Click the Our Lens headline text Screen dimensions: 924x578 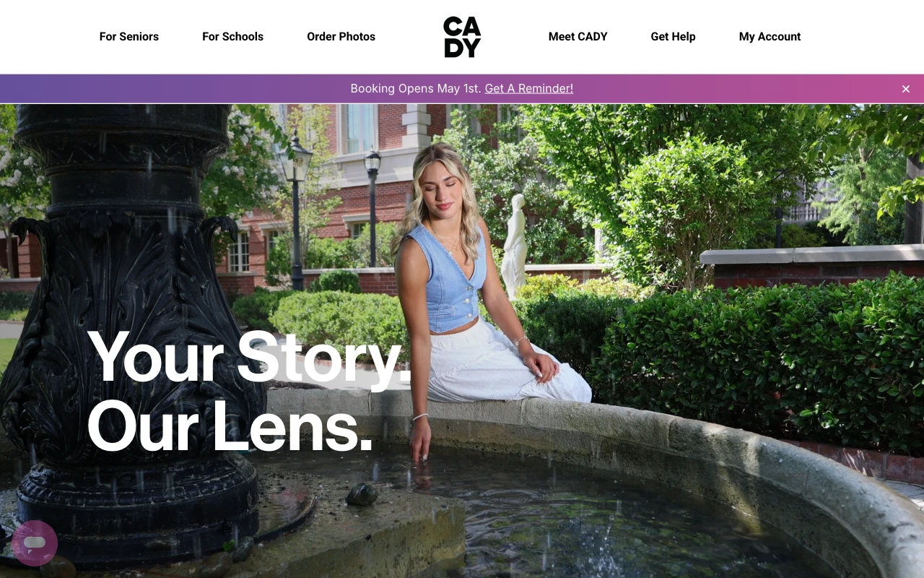pyautogui.click(x=230, y=426)
